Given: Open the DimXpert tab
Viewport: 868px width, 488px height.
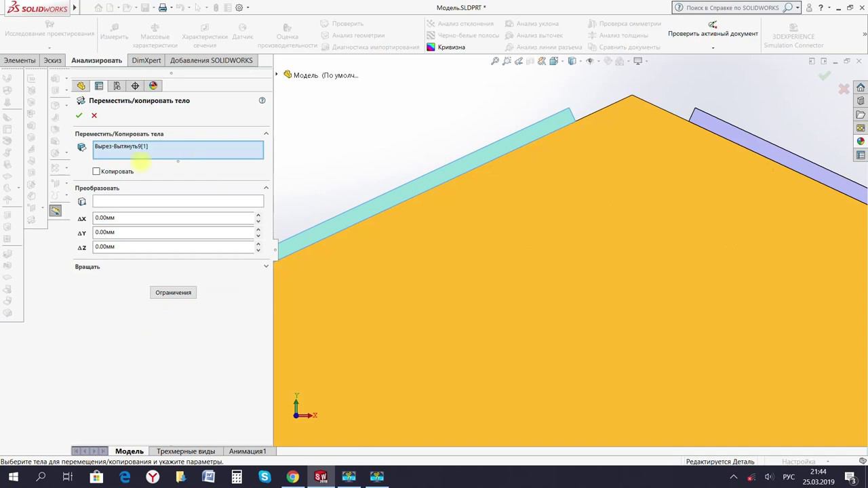Looking at the screenshot, I should point(146,60).
